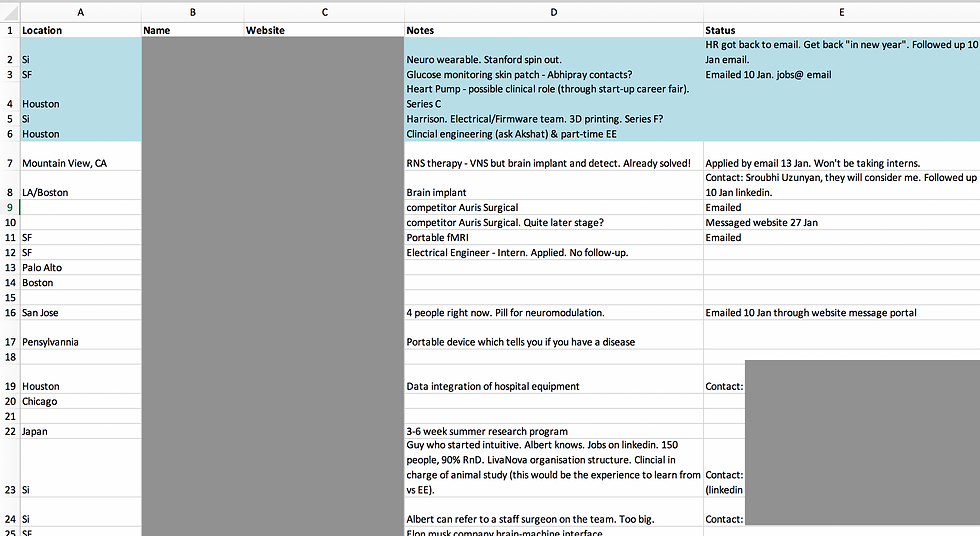
Task: Select 'SF' location cell in row 3
Action: tap(81, 74)
